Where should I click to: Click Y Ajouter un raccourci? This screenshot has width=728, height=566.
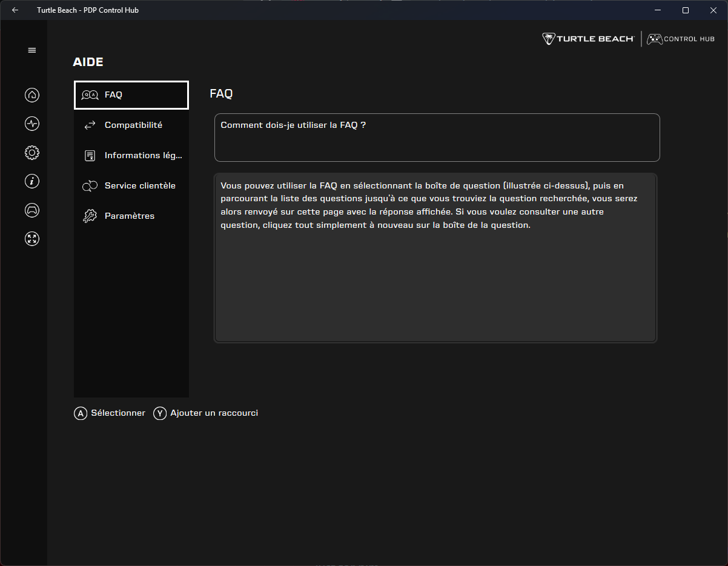206,413
